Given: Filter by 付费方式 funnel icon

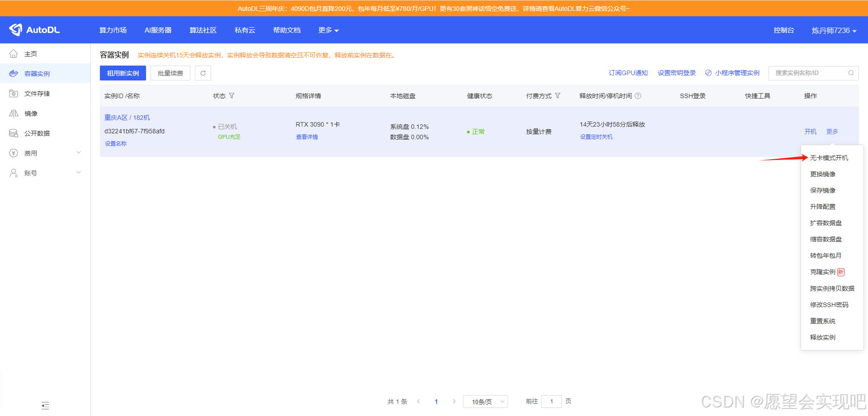Looking at the screenshot, I should point(557,96).
